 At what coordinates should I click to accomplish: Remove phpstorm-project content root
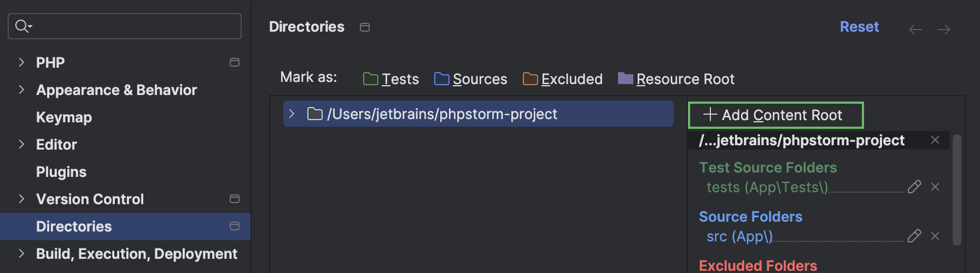tap(935, 140)
